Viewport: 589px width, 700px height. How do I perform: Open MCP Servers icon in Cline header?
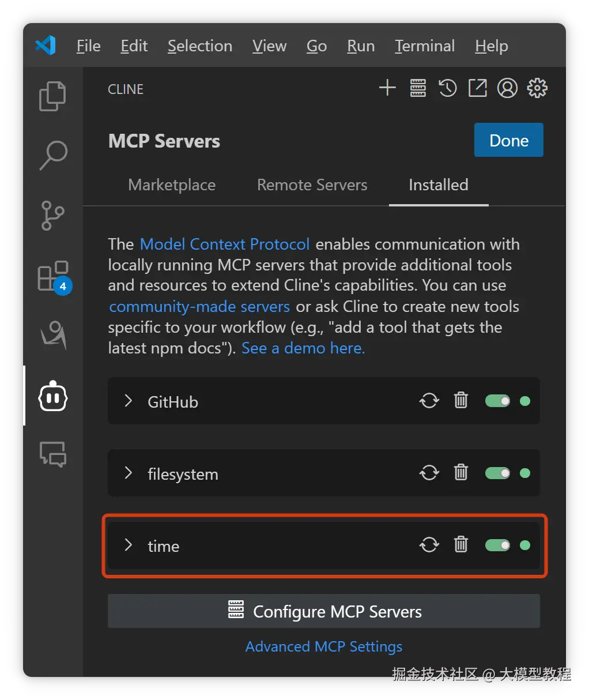pyautogui.click(x=418, y=88)
